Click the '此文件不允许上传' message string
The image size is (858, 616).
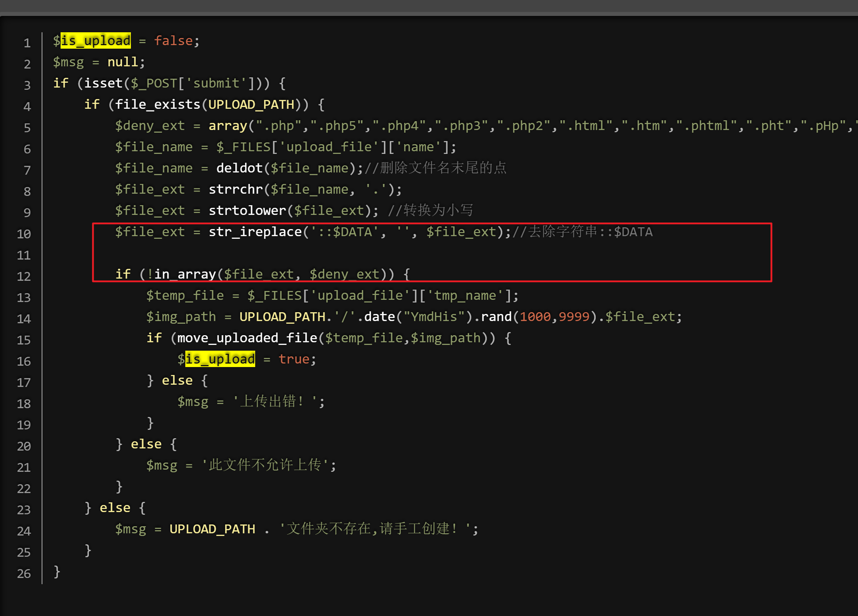pyautogui.click(x=265, y=465)
